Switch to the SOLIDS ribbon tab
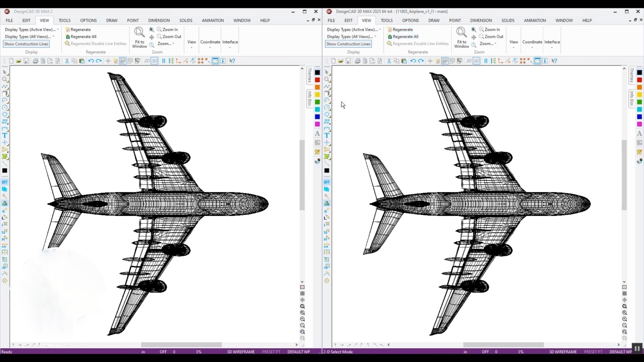The width and height of the screenshot is (644, 362). pyautogui.click(x=186, y=20)
